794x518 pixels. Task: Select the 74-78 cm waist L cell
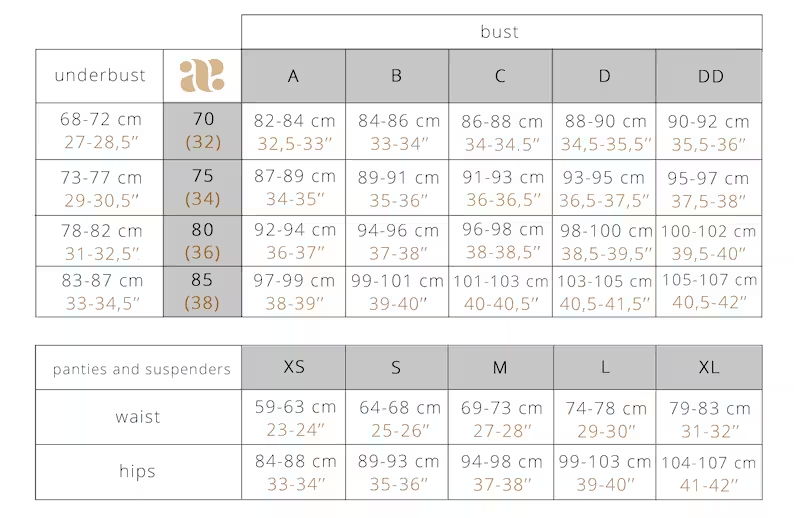coord(605,417)
